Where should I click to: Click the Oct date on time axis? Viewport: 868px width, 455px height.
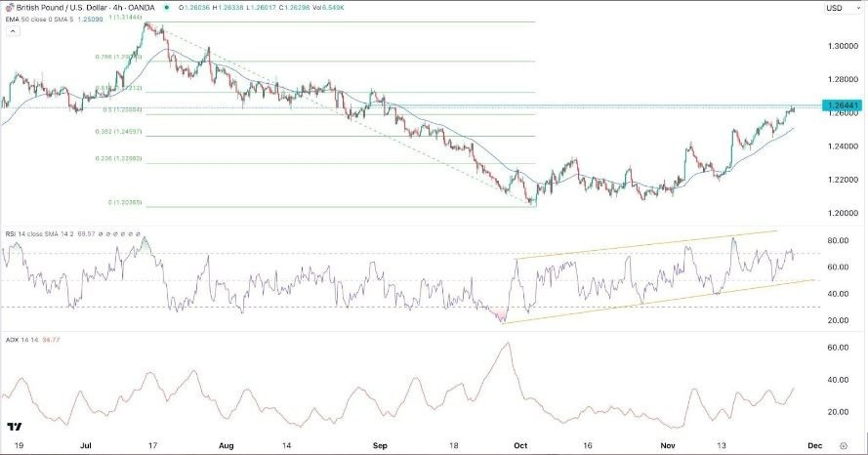point(520,445)
